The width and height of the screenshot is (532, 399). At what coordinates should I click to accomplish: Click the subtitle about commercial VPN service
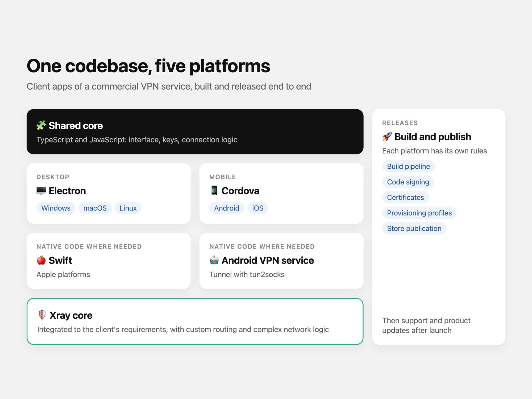pyautogui.click(x=169, y=86)
